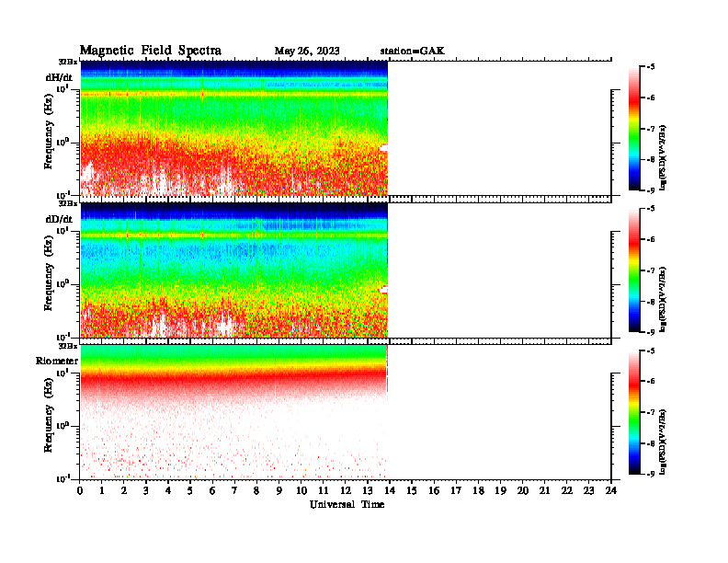728x563 pixels.
Task: Click hour '11' on the time axis
Action: [324, 491]
